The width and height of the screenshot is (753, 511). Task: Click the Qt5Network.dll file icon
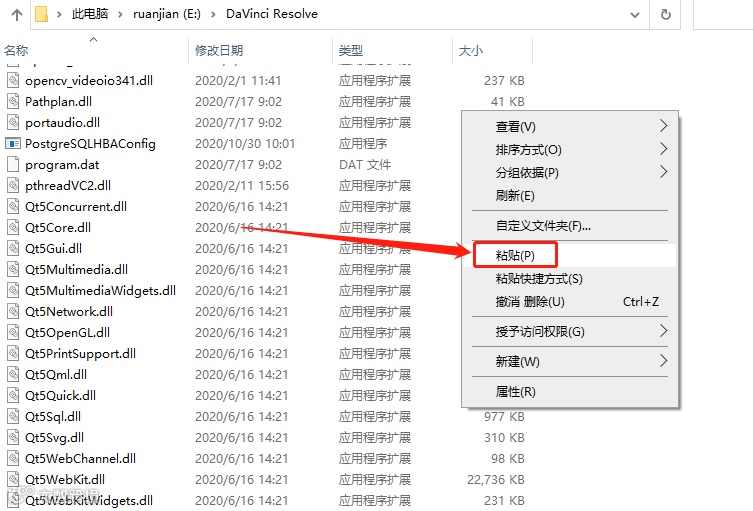(13, 311)
